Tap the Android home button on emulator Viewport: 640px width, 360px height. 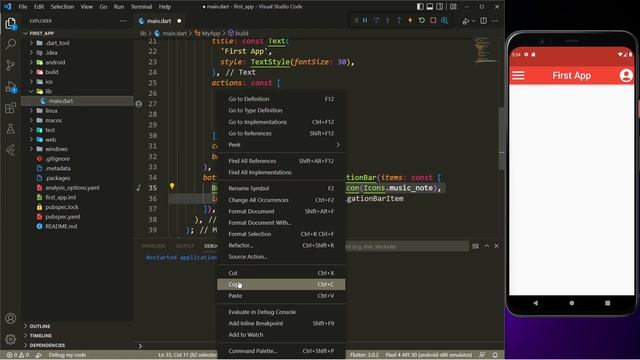click(x=571, y=303)
